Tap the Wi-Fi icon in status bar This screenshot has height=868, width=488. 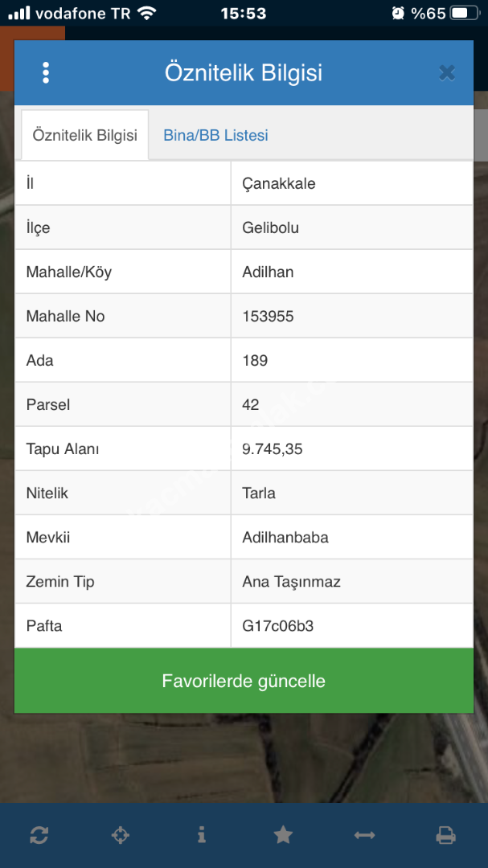click(146, 13)
